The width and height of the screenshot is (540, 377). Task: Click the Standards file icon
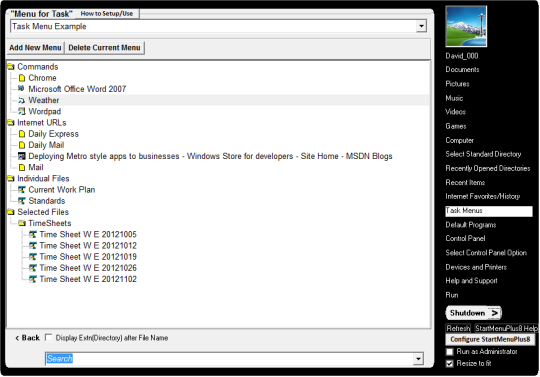tap(22, 201)
